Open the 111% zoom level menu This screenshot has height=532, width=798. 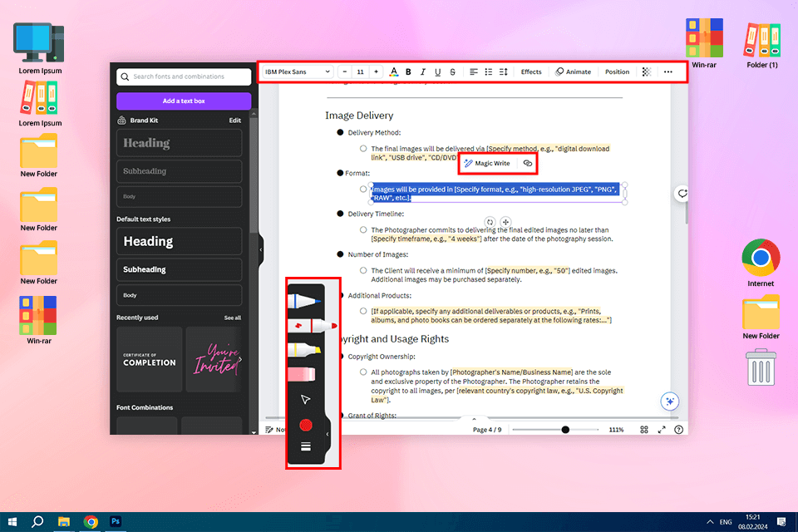[x=616, y=430]
